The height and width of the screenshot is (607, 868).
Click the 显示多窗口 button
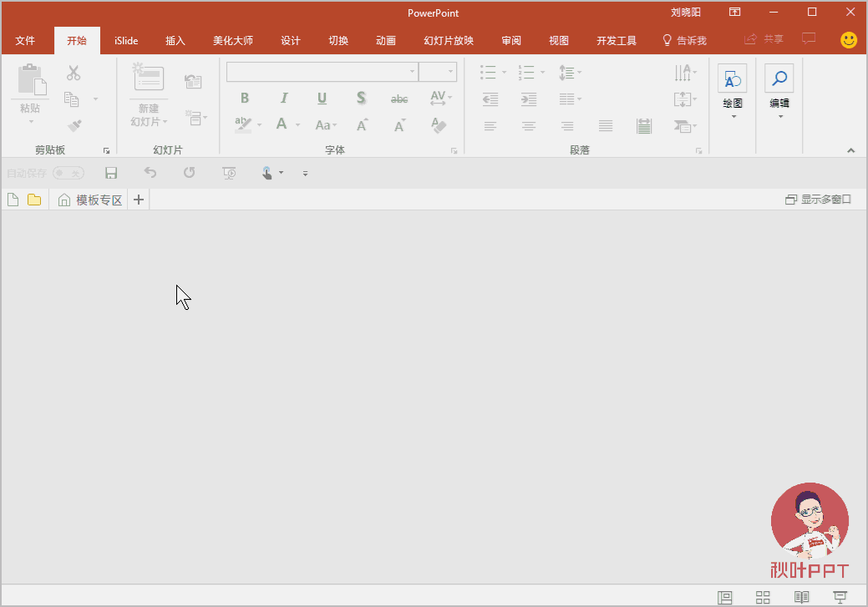pyautogui.click(x=819, y=200)
